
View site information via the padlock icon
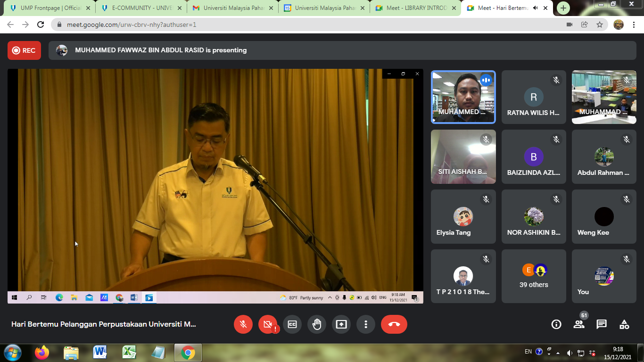(x=59, y=25)
